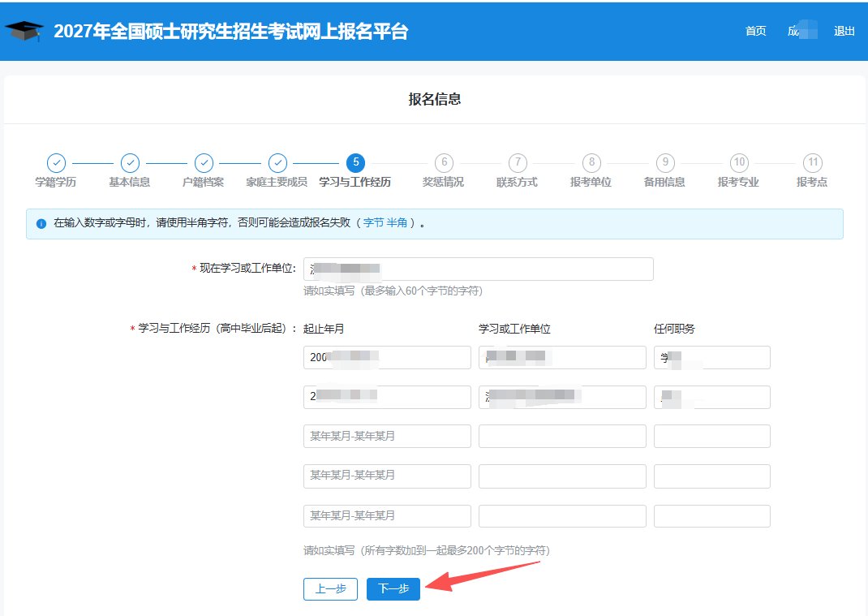
Task: Focus first row 起止年月 field starting with 200
Action: [x=387, y=357]
